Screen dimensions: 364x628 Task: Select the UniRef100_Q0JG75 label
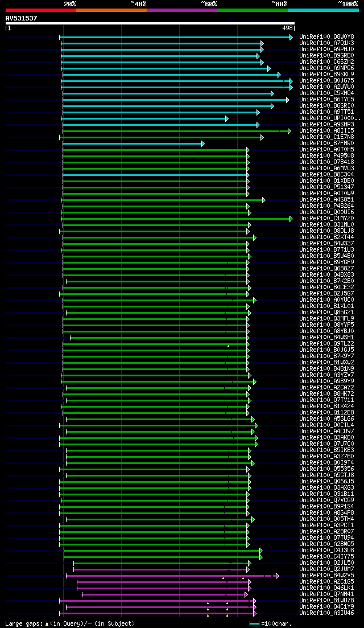pos(326,81)
